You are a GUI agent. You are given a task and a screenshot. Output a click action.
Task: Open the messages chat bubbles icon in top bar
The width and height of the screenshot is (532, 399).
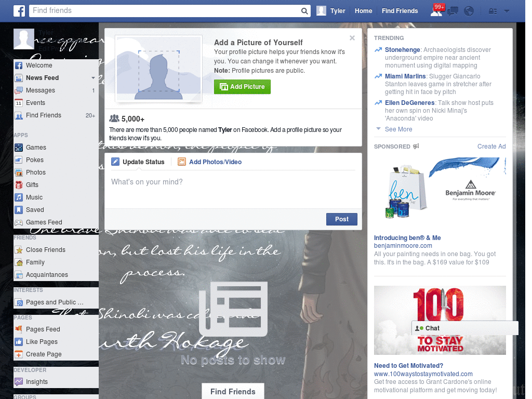[x=453, y=11]
